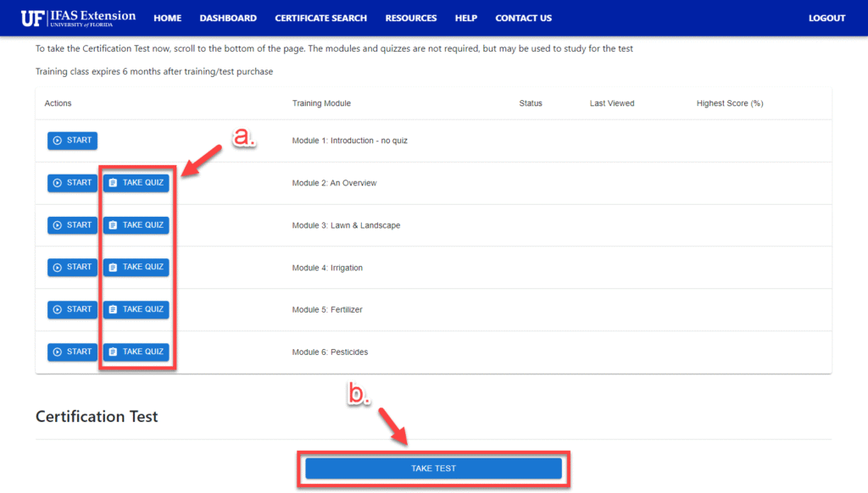Screen dimensions: 868x493
Task: Start Module 1: Introduction
Action: click(x=72, y=141)
